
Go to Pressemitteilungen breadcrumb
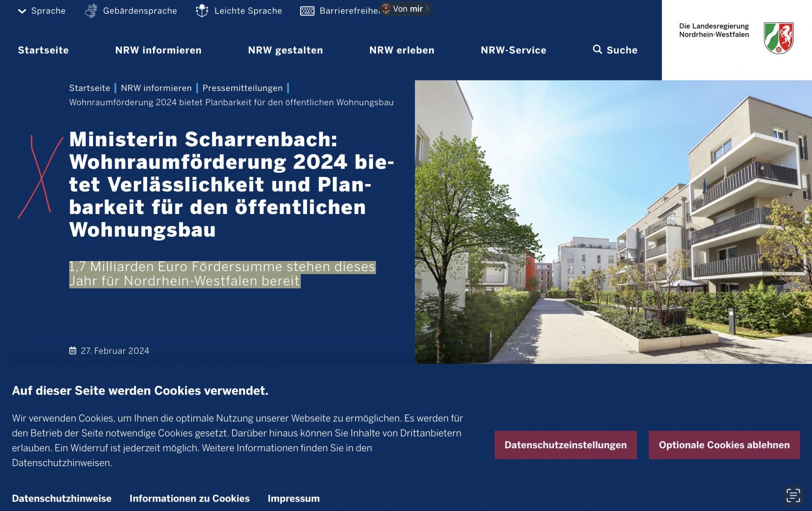[242, 88]
